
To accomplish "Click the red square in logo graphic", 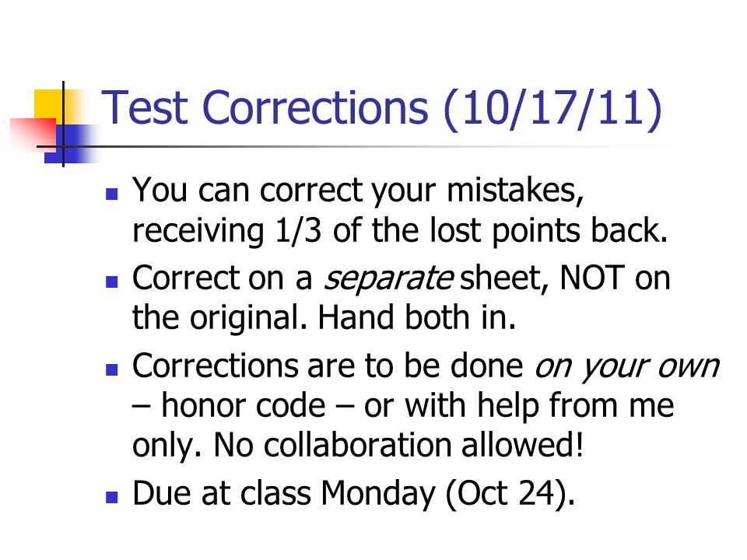I will [33, 133].
